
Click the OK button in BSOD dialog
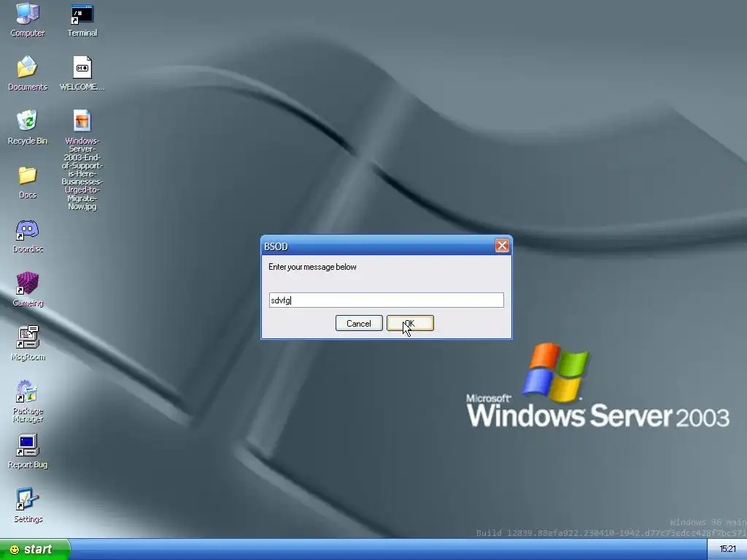point(410,323)
